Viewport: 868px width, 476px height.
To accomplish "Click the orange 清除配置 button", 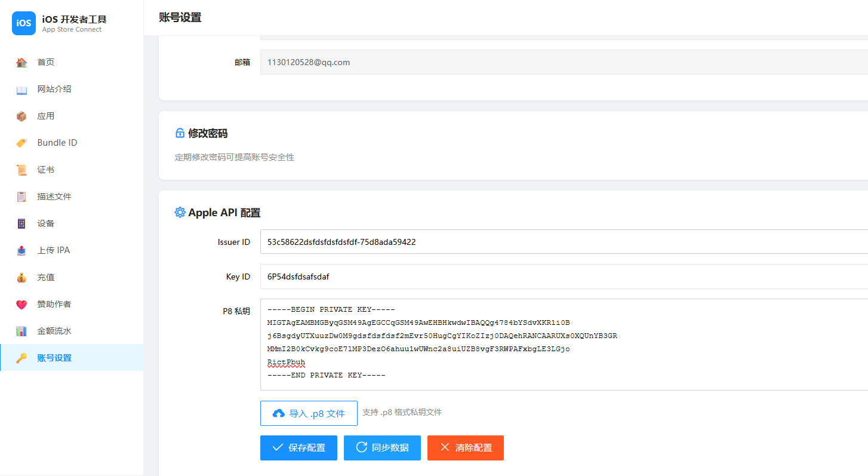I will pyautogui.click(x=466, y=448).
